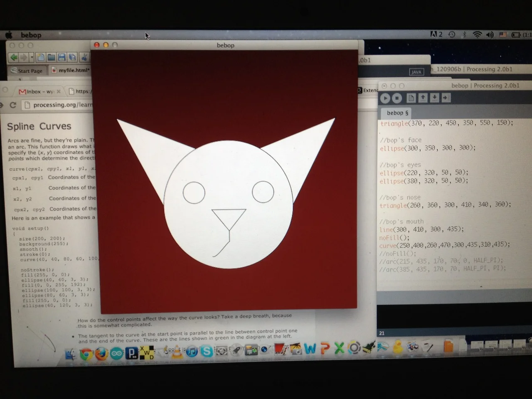Open Arduino from the dock
The width and height of the screenshot is (532, 399).
tap(117, 354)
